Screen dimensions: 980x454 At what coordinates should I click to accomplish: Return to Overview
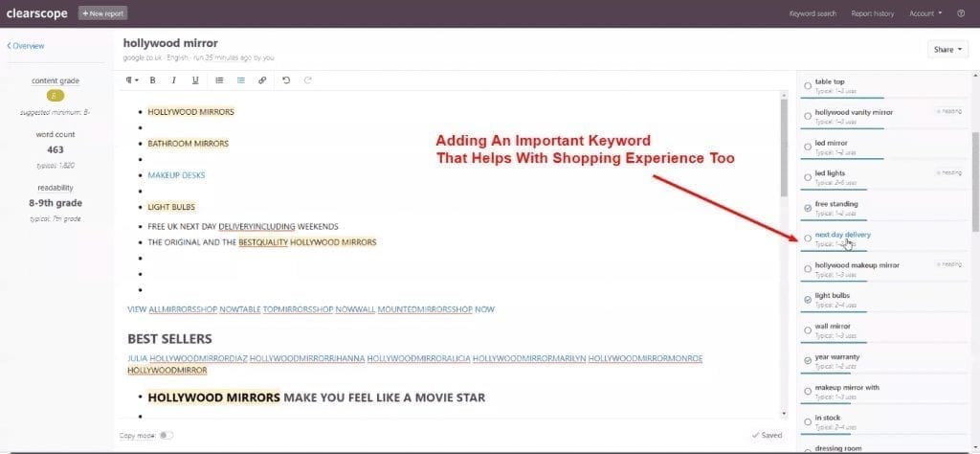point(26,46)
